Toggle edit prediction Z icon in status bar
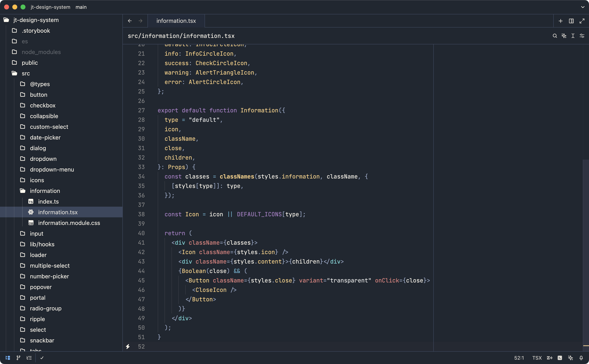 [550, 358]
